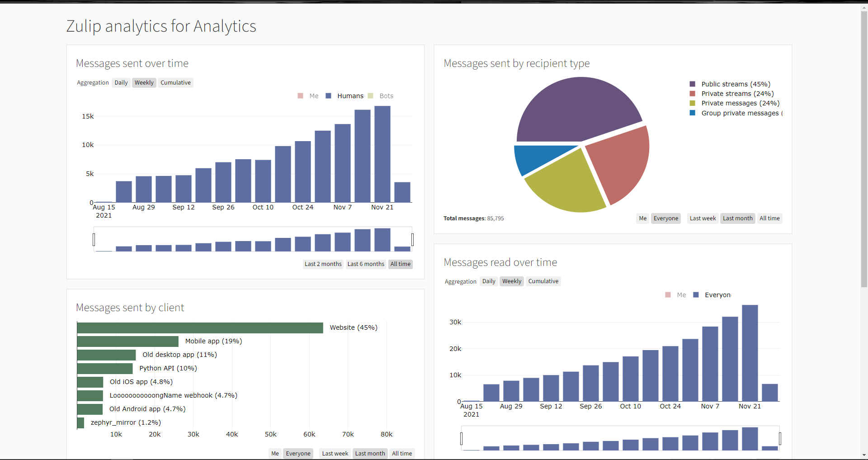The width and height of the screenshot is (868, 460).
Task: Click the Old Android app (4.7%) bar
Action: (90, 409)
